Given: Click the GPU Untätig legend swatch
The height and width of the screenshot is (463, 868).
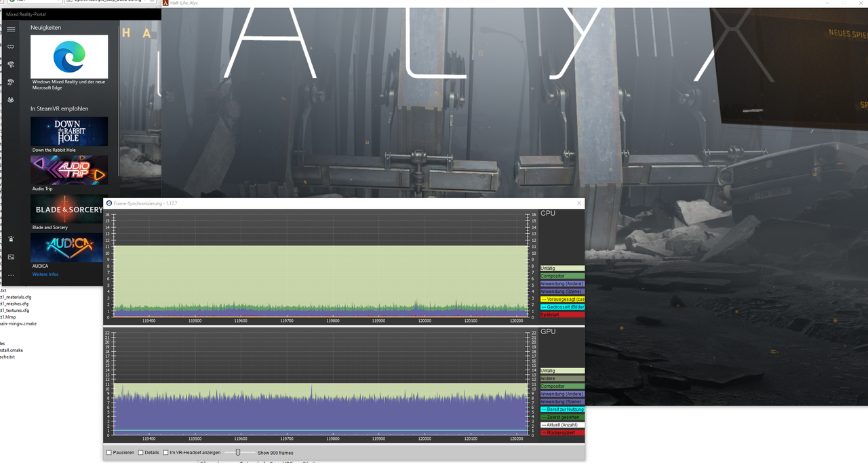Looking at the screenshot, I should click(562, 371).
